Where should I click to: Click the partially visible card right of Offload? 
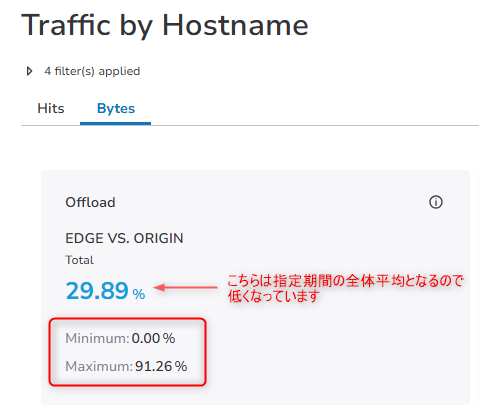tap(477, 287)
